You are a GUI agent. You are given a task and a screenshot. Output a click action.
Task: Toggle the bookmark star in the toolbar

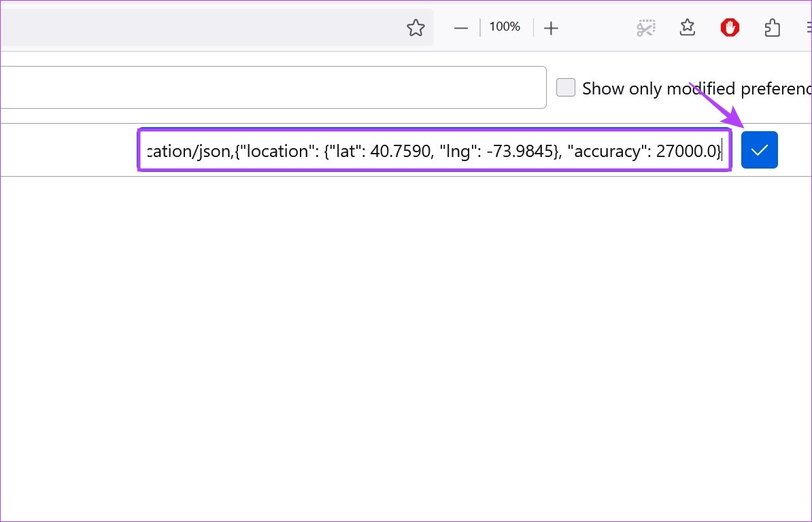click(x=416, y=27)
